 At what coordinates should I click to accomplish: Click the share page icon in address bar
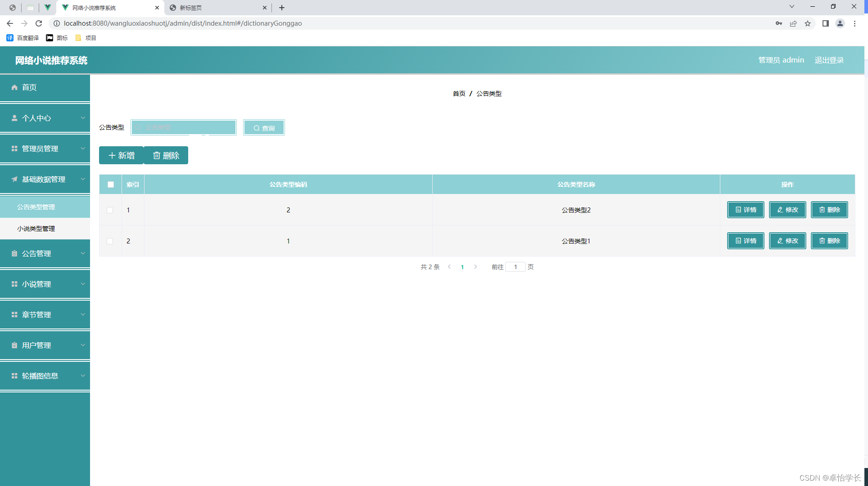pos(793,23)
